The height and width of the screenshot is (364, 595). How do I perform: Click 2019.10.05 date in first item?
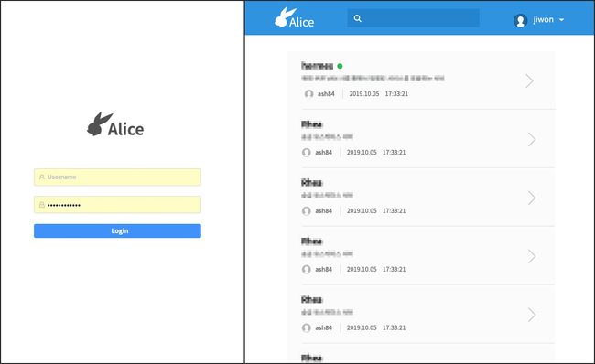(364, 93)
